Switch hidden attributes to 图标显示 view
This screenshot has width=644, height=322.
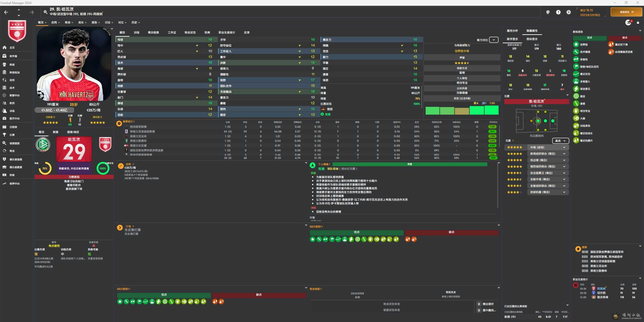click(532, 39)
